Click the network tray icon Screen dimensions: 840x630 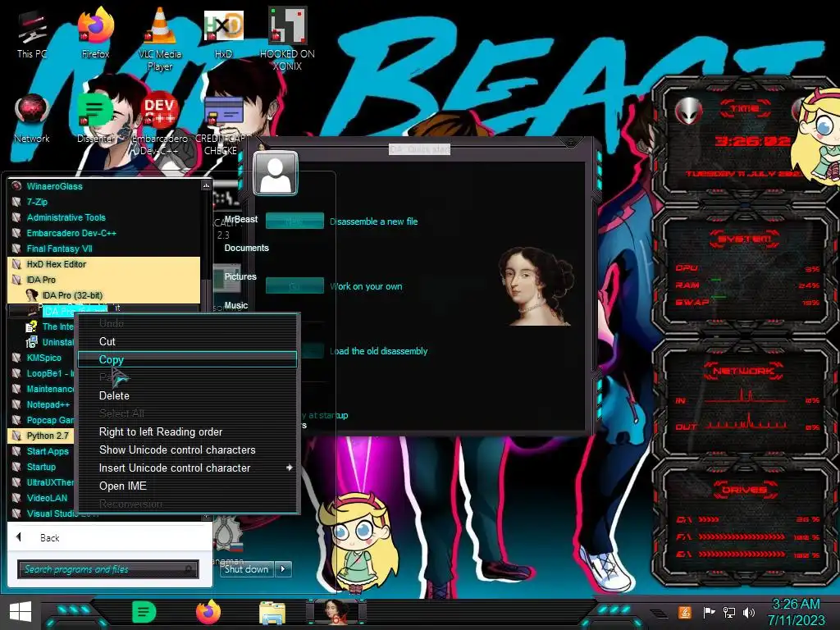tap(728, 612)
